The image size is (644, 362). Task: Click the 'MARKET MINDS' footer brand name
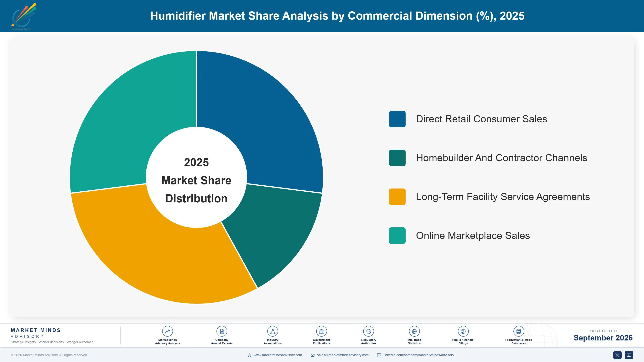(36, 330)
